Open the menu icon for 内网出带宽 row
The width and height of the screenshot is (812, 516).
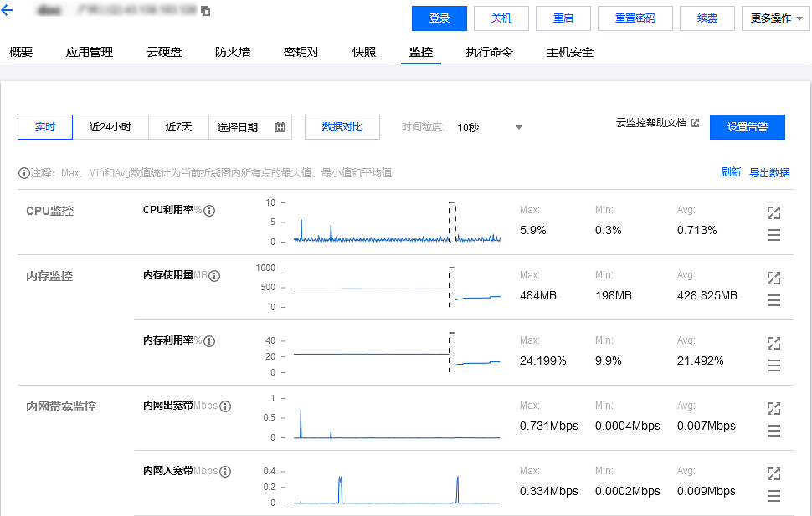[x=774, y=431]
